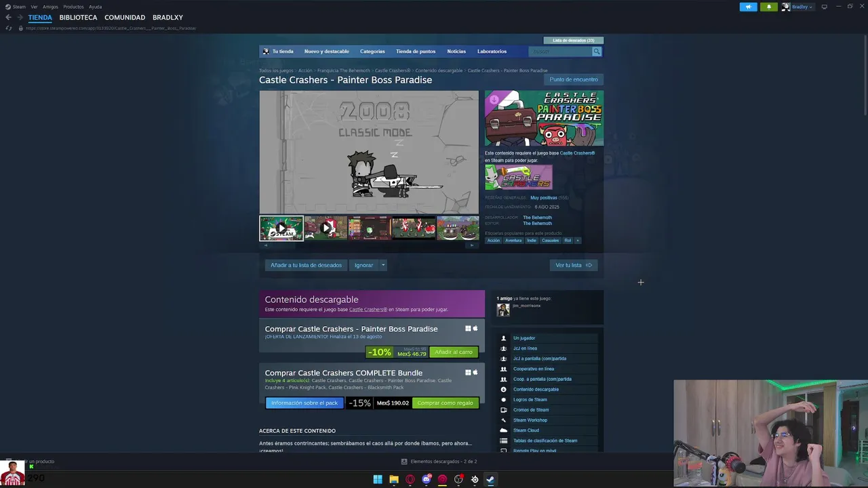Go back with the left arrow

click(8, 18)
